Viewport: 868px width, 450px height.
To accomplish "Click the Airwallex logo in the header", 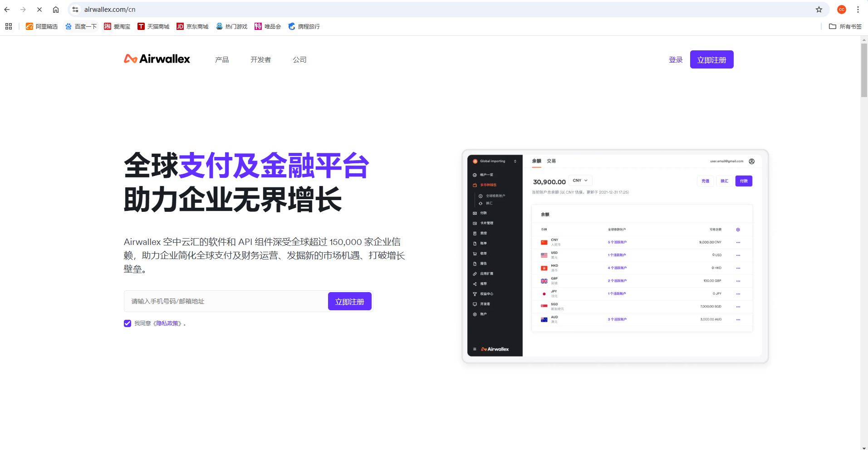I will (157, 59).
